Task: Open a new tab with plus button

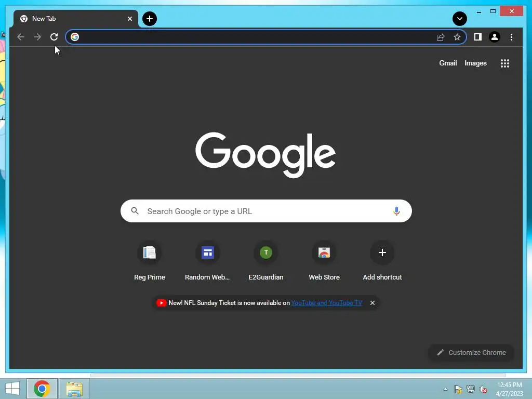Action: (150, 19)
